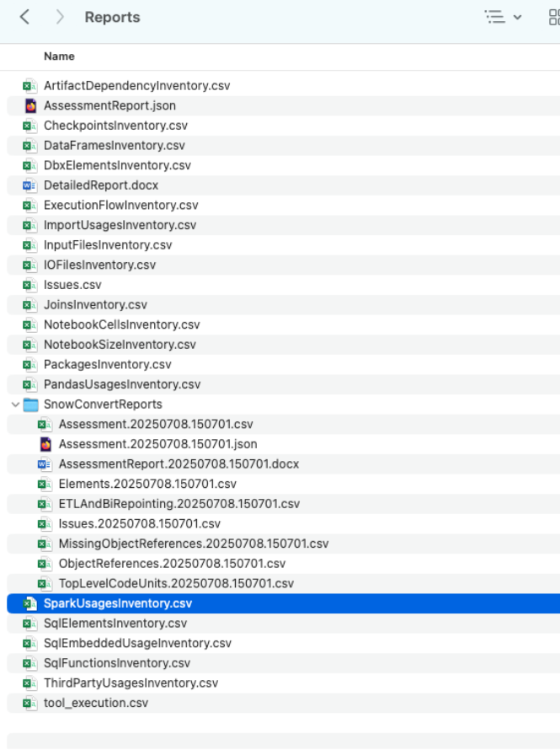
Task: Select DbxElementsInventory.csv file name
Action: 118,165
